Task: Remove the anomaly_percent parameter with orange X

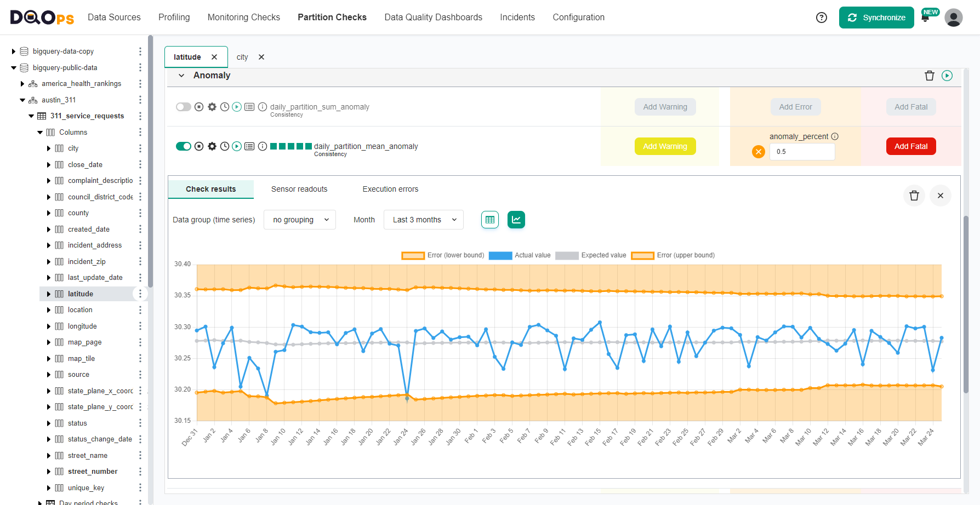Action: [x=758, y=152]
